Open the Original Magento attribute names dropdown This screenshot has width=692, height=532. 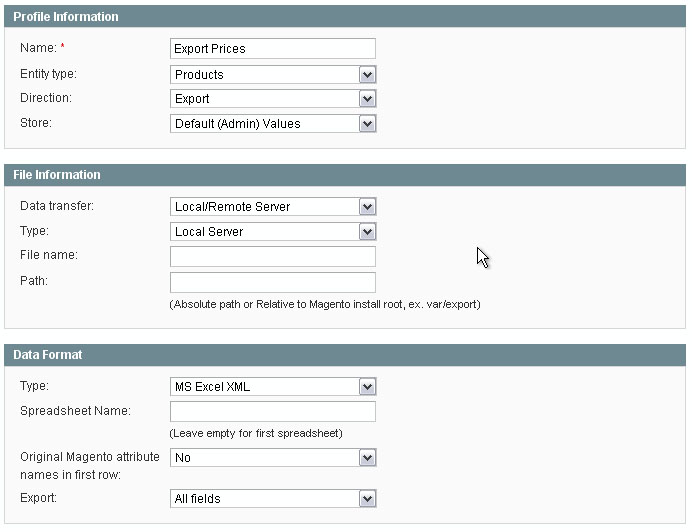[x=273, y=457]
